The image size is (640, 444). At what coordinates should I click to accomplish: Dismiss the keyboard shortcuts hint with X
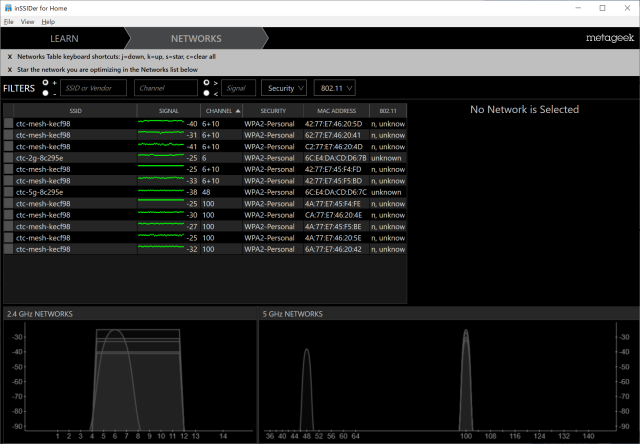pos(10,57)
